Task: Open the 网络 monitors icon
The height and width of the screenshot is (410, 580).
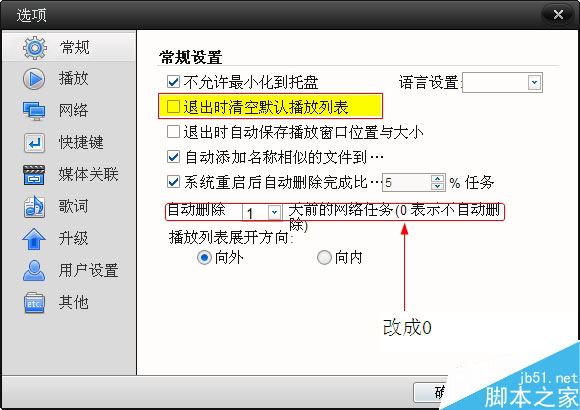Action: tap(34, 111)
